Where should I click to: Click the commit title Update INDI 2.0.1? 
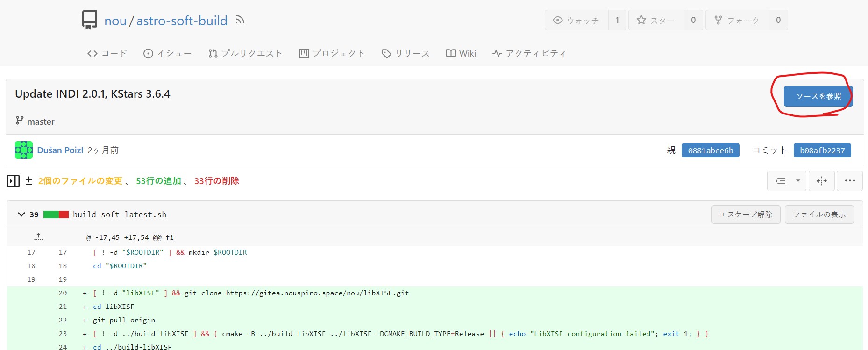pyautogui.click(x=92, y=94)
